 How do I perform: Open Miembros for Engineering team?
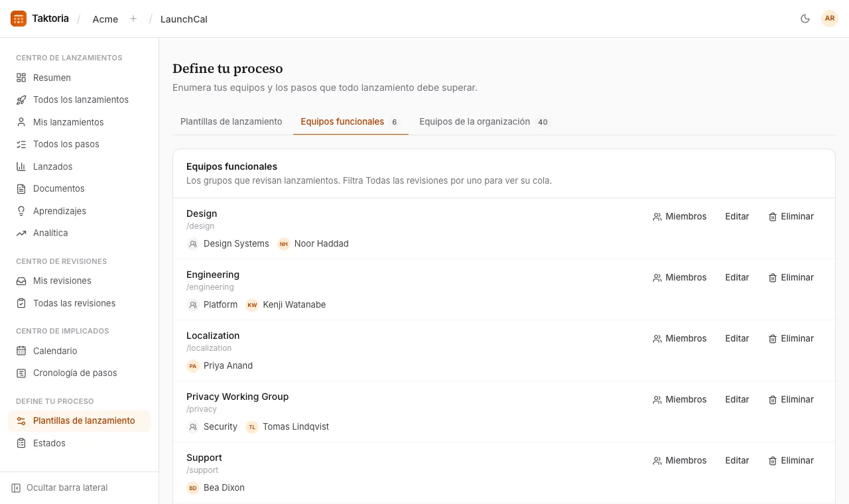pyautogui.click(x=679, y=277)
